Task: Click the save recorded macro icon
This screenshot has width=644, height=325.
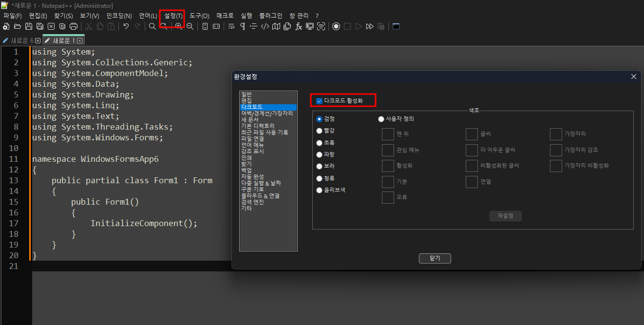Action: [381, 26]
